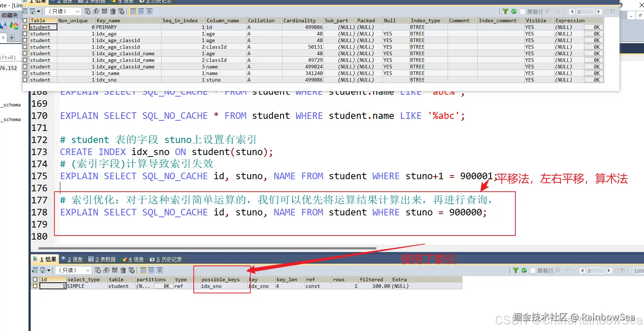Click copy-all-rows icon in lower result toolbar

coord(43,270)
